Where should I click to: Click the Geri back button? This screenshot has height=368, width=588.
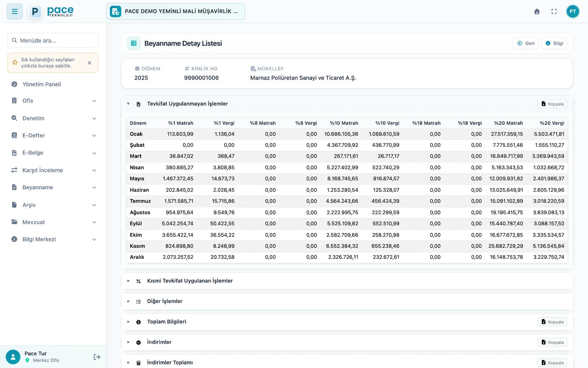(526, 43)
